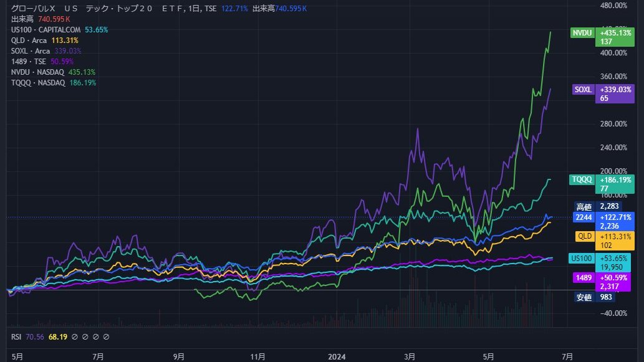Click the blue 出来高 740.595K in the title row

279,8
